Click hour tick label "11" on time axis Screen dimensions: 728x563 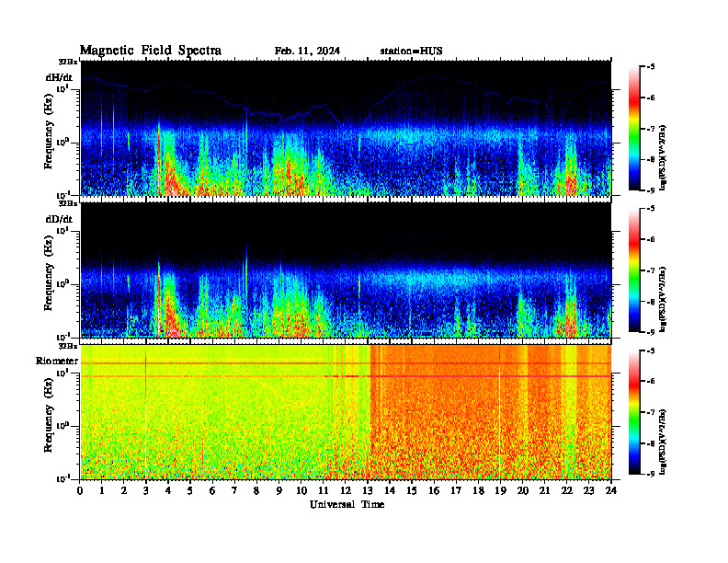323,491
